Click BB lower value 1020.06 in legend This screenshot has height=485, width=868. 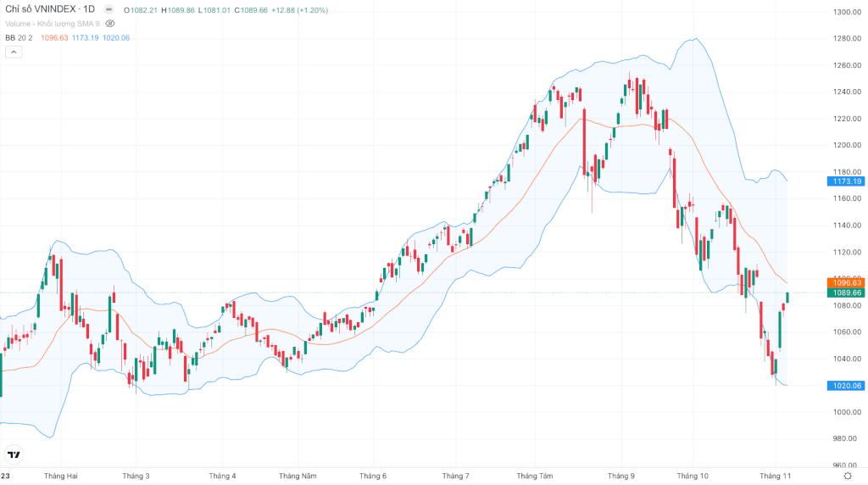coord(115,37)
